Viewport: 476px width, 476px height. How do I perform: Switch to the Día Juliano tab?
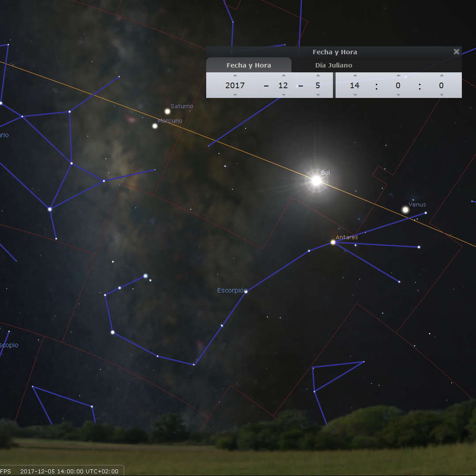click(x=333, y=65)
